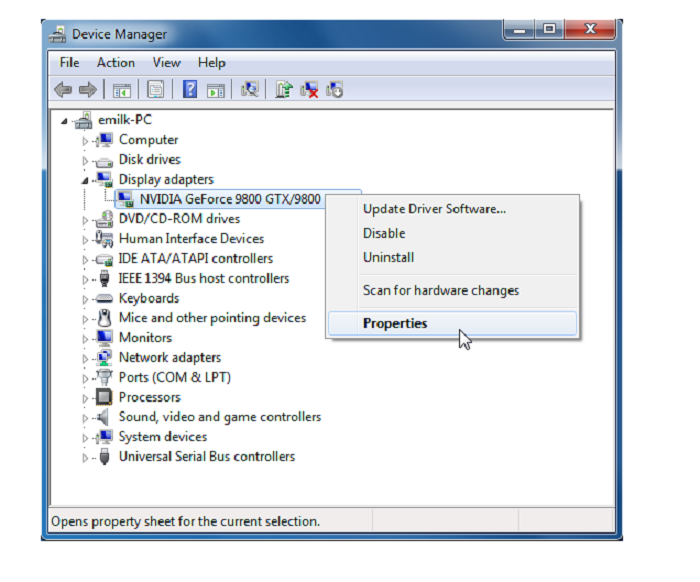Collapse the Display adapters node
The height and width of the screenshot is (582, 700).
coord(85,181)
